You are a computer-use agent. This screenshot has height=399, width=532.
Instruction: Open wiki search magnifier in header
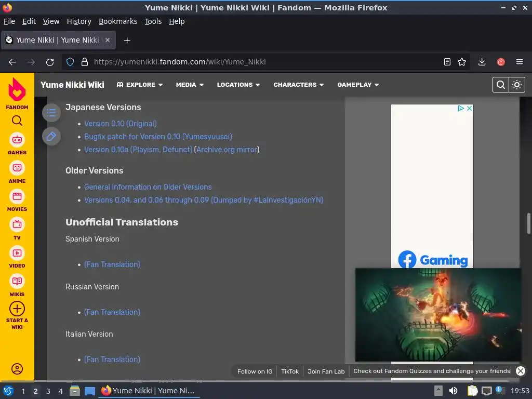[x=500, y=85]
